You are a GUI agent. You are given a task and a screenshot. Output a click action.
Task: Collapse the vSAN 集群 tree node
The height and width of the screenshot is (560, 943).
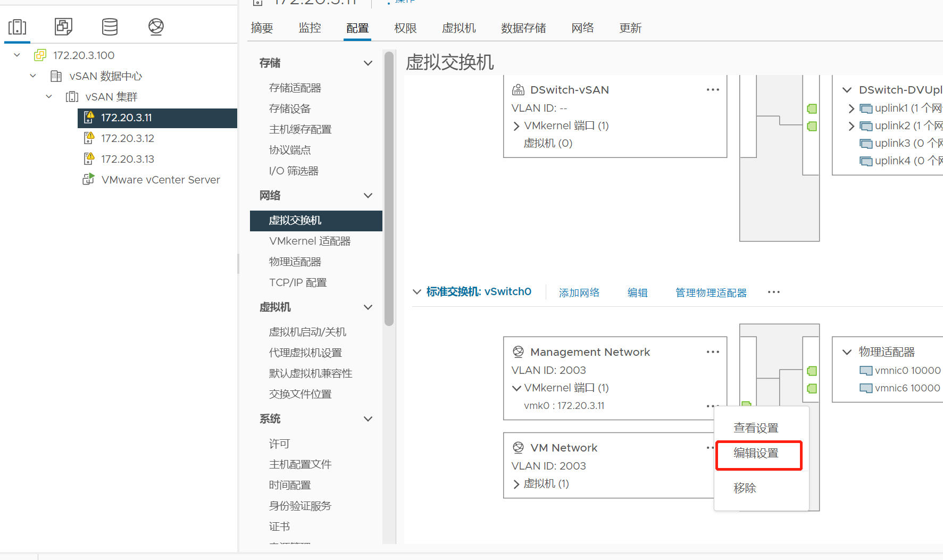click(x=49, y=97)
